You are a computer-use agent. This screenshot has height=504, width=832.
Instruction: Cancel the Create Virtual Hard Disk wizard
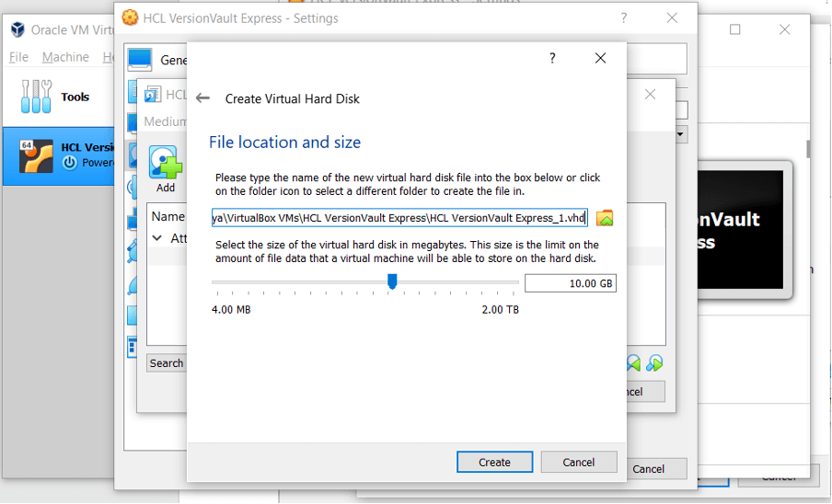(578, 462)
